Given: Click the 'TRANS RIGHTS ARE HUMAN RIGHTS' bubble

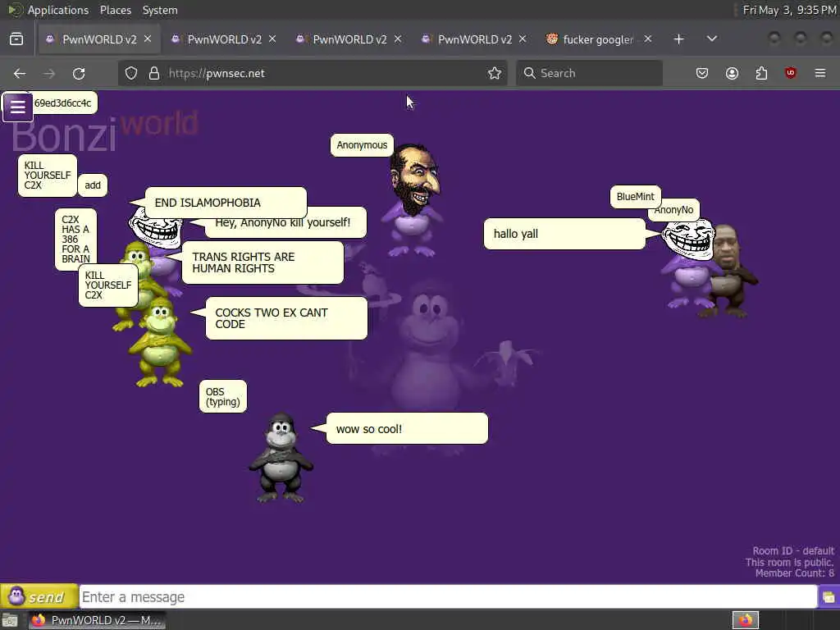Looking at the screenshot, I should click(262, 262).
